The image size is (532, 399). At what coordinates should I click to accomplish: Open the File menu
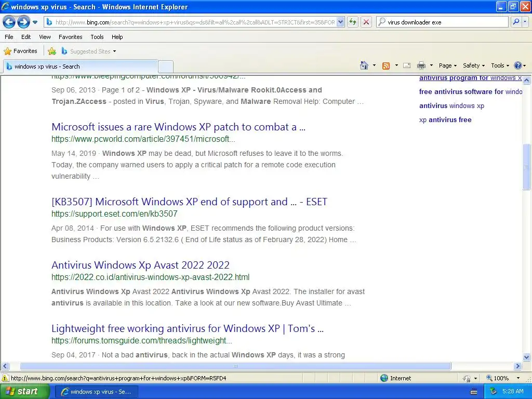coord(9,37)
